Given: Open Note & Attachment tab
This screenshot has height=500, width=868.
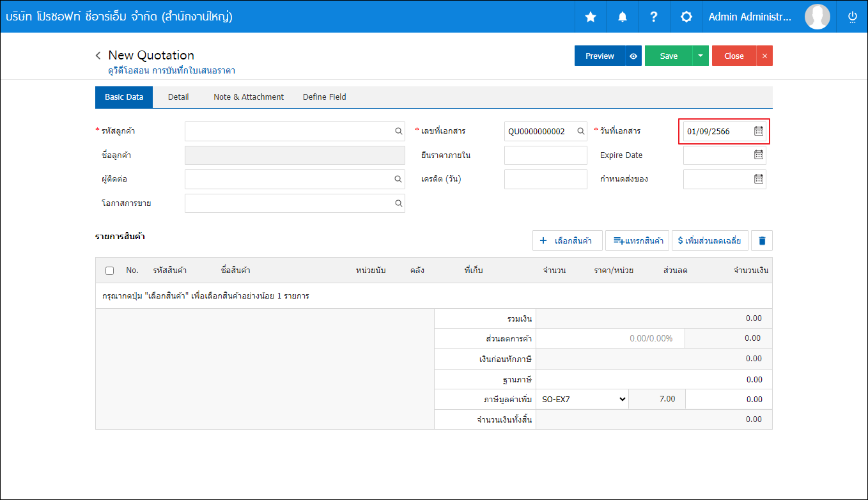Looking at the screenshot, I should click(249, 97).
